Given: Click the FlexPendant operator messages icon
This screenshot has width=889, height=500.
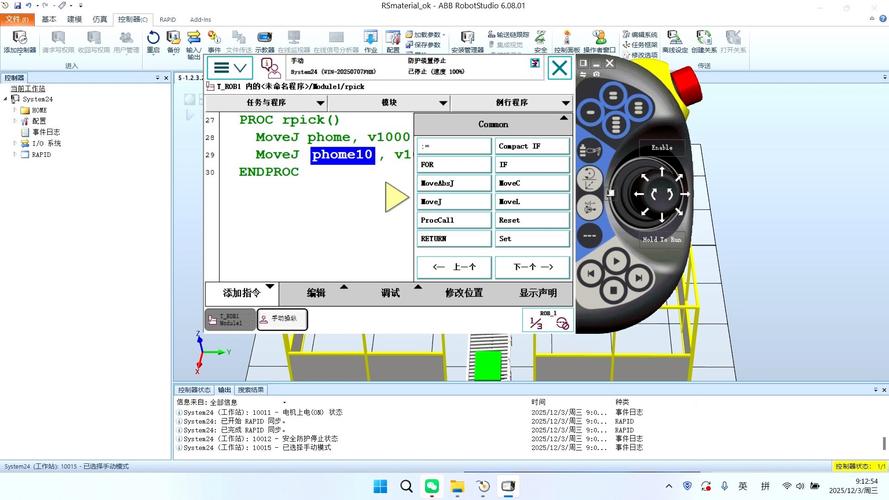Looking at the screenshot, I should pos(270,68).
